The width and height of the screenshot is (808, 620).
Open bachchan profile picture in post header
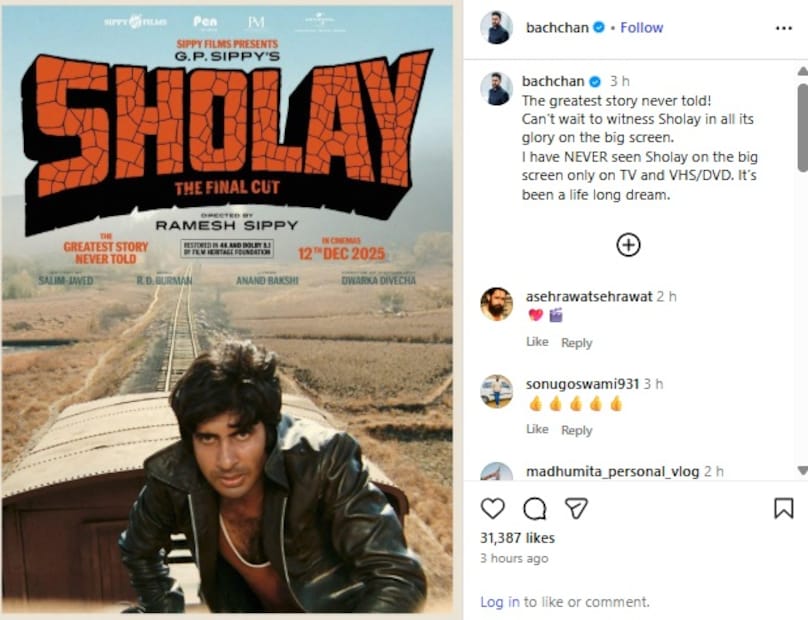tap(496, 27)
